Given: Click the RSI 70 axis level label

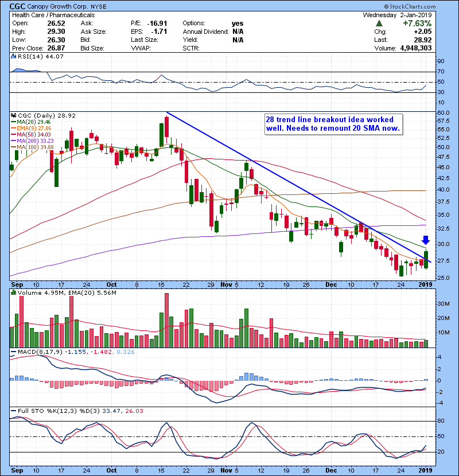Looking at the screenshot, I should tap(441, 72).
